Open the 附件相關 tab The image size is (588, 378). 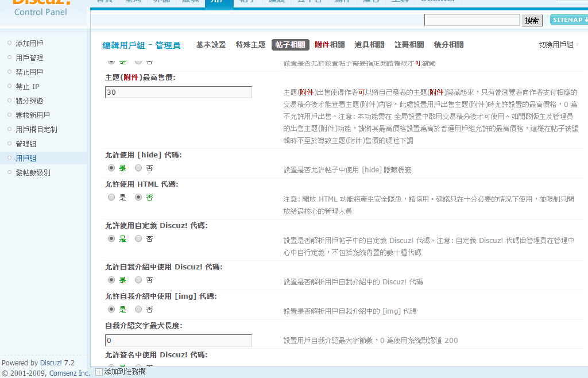330,45
